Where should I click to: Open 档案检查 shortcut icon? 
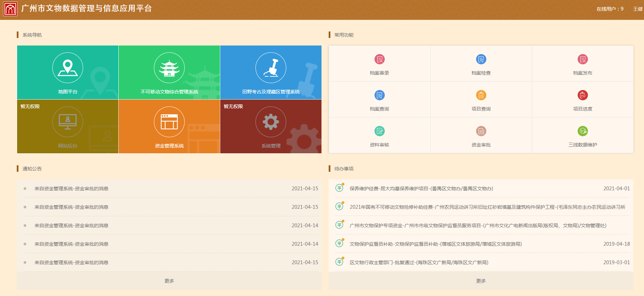(481, 59)
